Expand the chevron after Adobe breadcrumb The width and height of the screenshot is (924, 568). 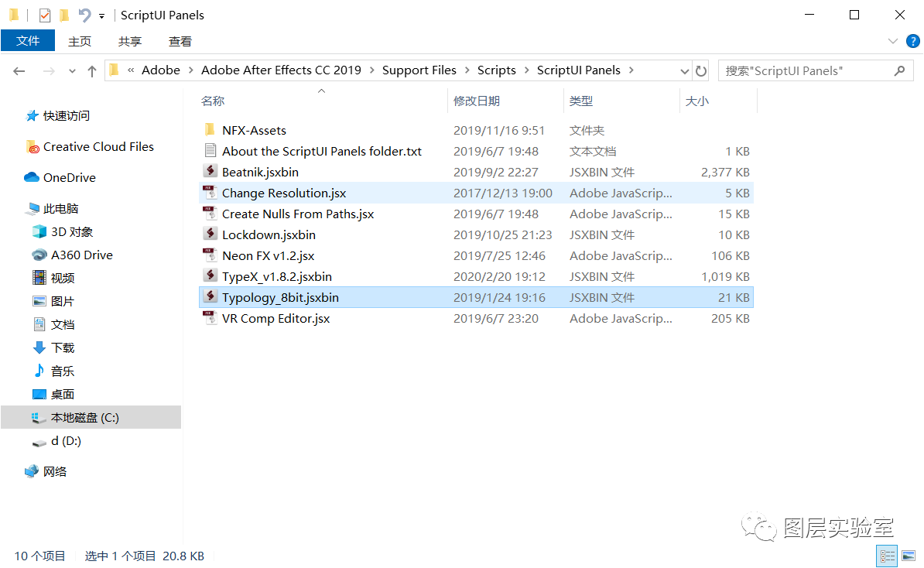(x=191, y=70)
